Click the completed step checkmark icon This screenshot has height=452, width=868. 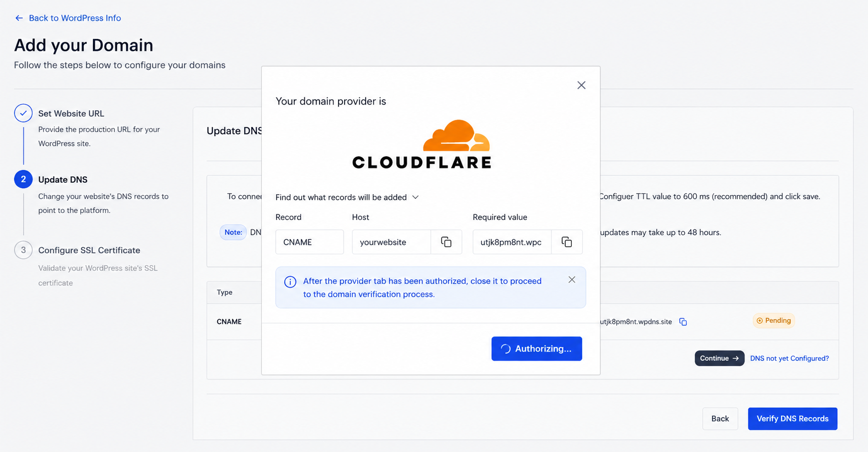click(23, 113)
